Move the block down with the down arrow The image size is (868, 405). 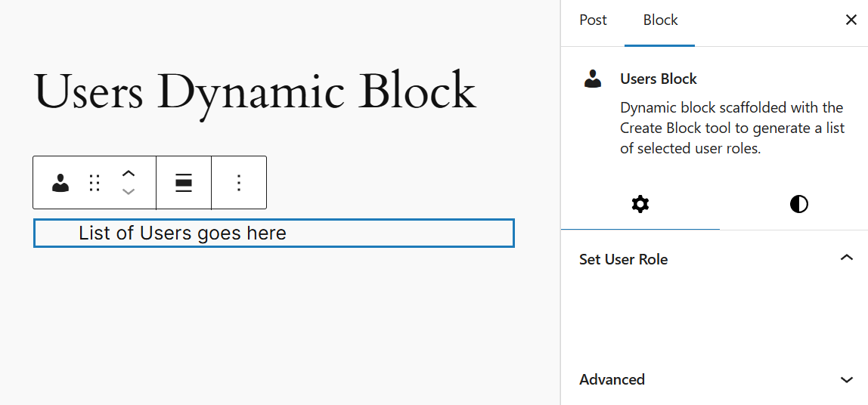click(x=129, y=192)
